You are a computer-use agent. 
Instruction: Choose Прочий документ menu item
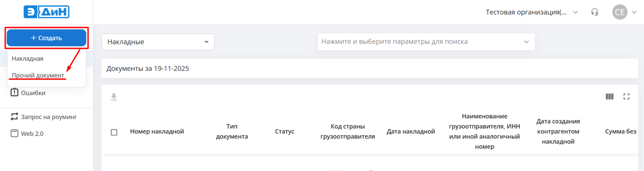(x=38, y=75)
